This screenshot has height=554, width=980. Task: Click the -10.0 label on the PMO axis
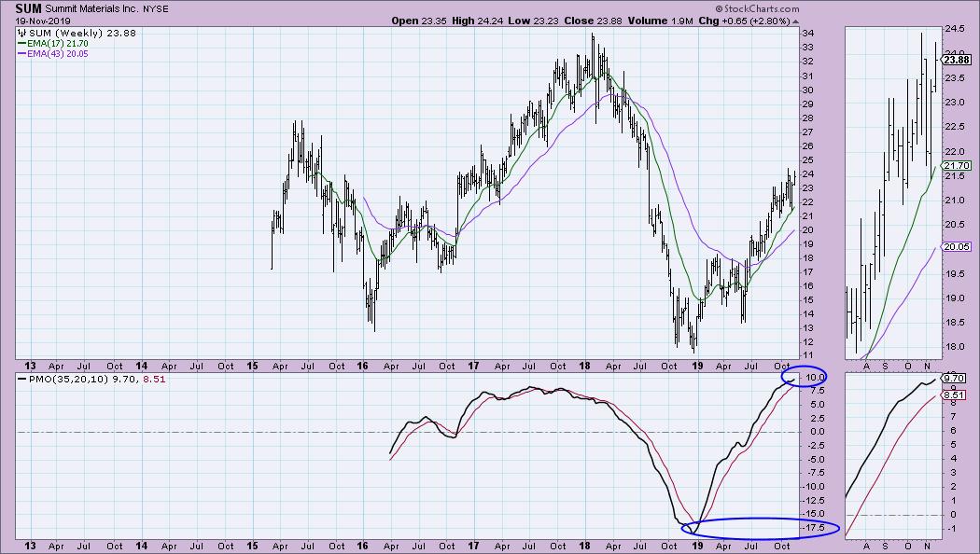(x=813, y=487)
